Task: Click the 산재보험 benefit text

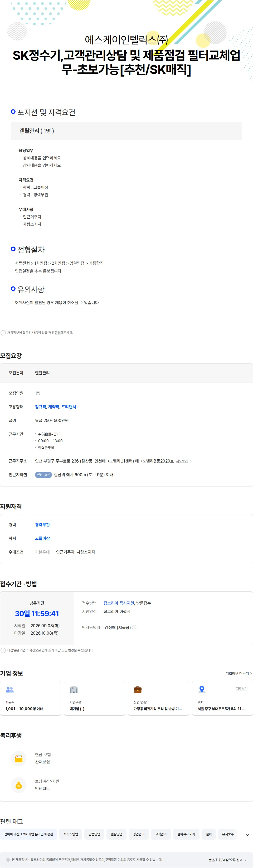Action: [x=42, y=762]
